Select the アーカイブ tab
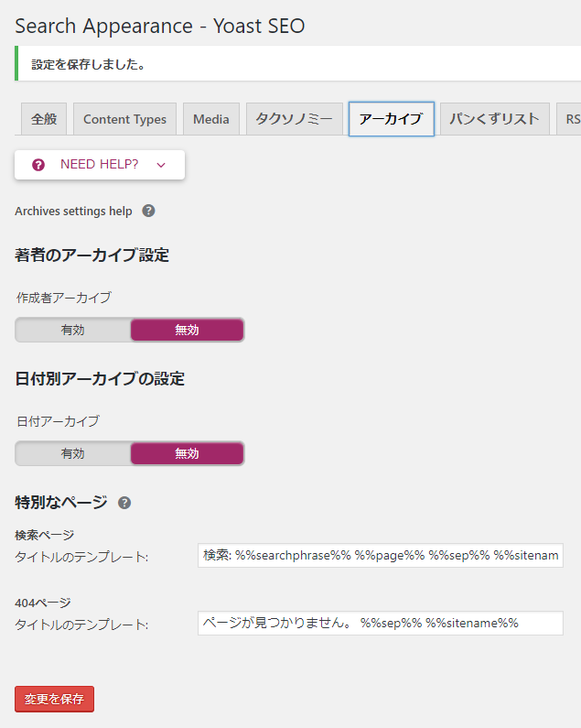 (x=392, y=119)
